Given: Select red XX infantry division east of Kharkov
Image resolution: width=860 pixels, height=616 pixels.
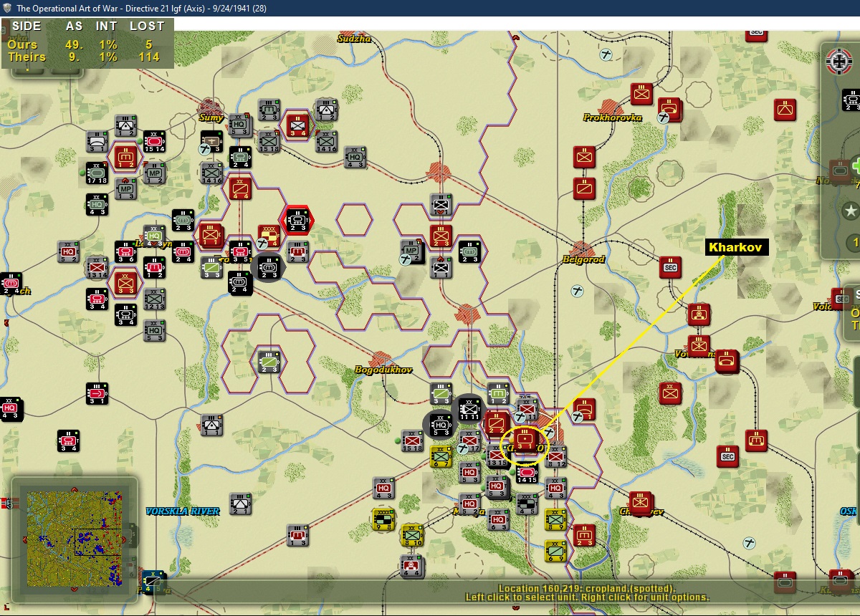Looking at the screenshot, I should pyautogui.click(x=670, y=393).
